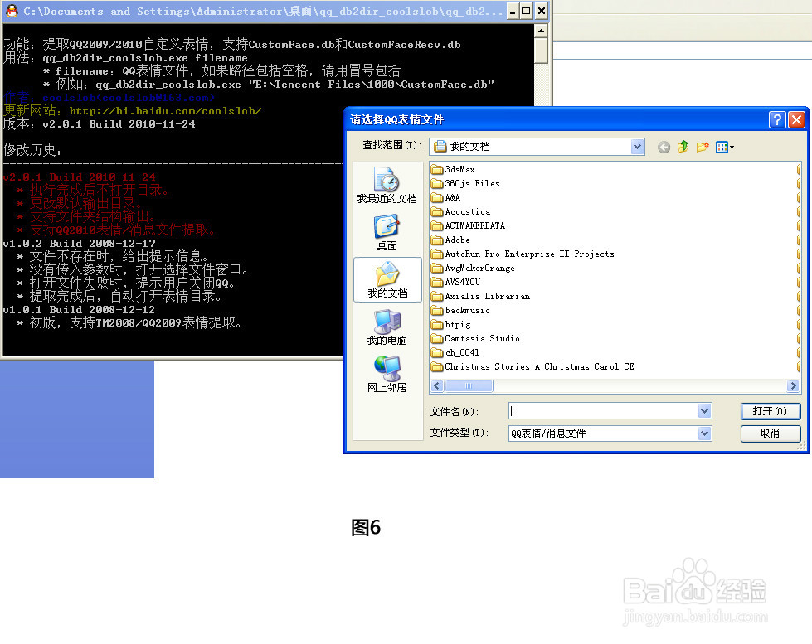Screen dimensions: 812x644
Task: Open the view menu dropdown arrow
Action: click(732, 148)
